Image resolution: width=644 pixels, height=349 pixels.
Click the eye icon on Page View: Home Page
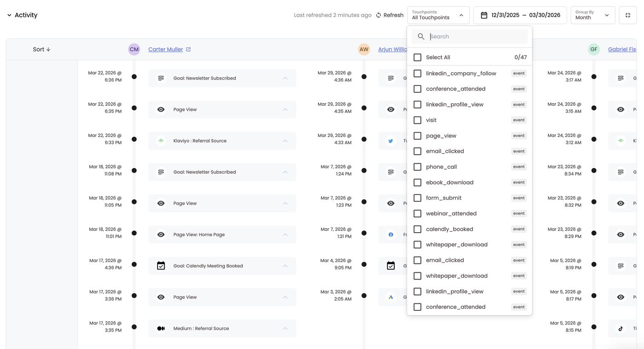click(x=161, y=235)
